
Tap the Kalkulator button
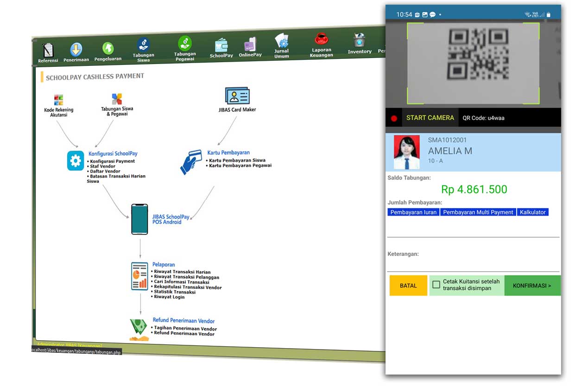(x=533, y=212)
